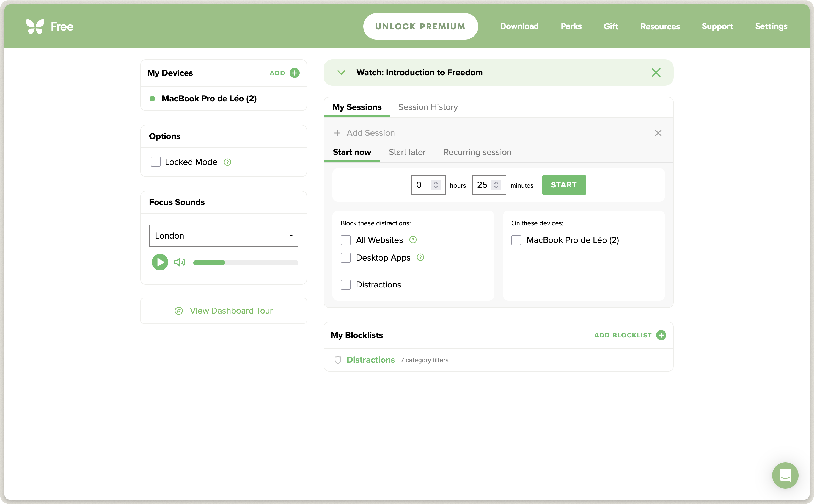Adjust the focus sounds volume slider
Image resolution: width=814 pixels, height=504 pixels.
pyautogui.click(x=245, y=263)
